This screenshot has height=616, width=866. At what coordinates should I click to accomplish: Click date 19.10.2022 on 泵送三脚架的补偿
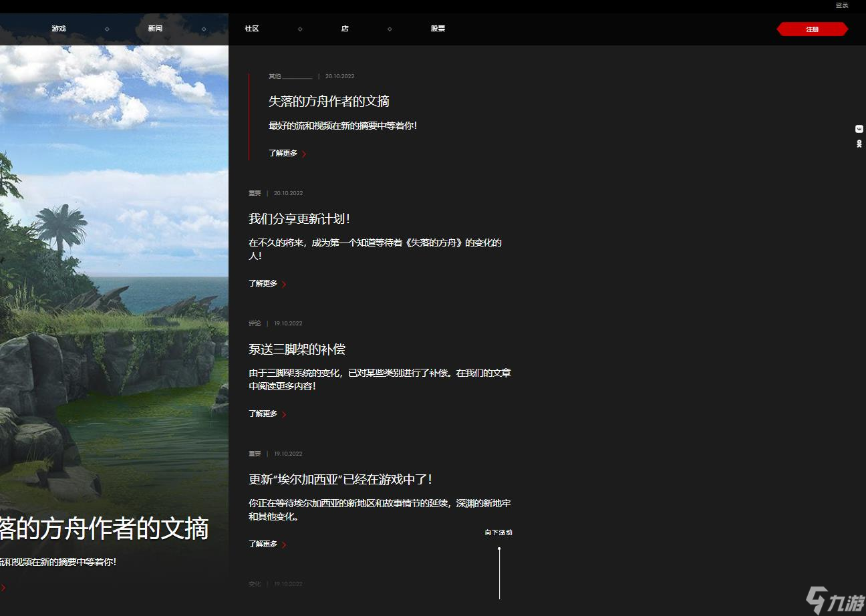coord(288,323)
